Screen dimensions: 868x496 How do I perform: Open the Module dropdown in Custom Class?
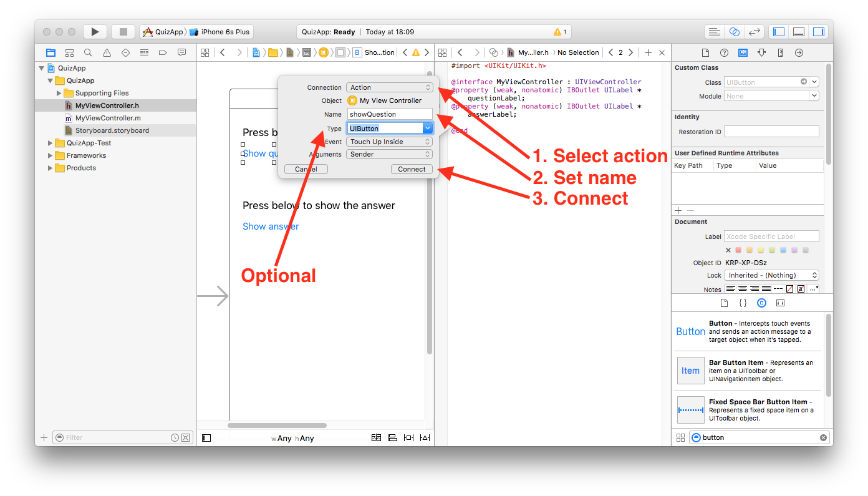[814, 96]
